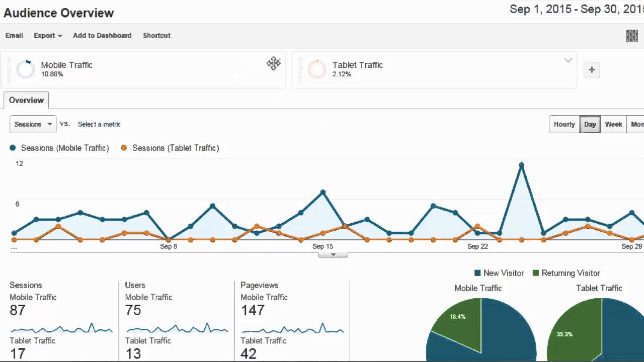This screenshot has width=644, height=362.
Task: Click the move handle icon on Mobile Traffic segment
Action: point(273,63)
